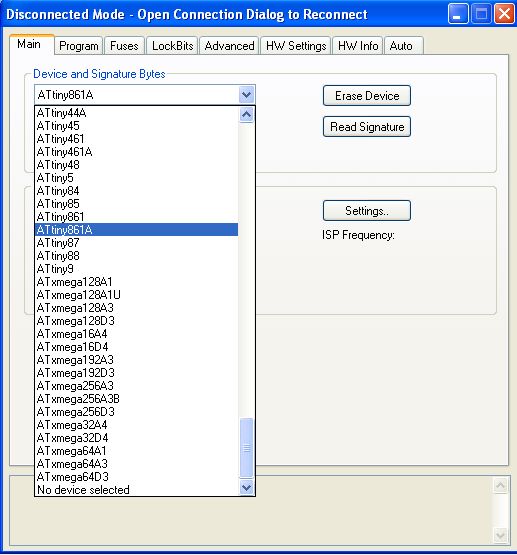This screenshot has height=555, width=517.
Task: Switch to the HW Info tab
Action: tap(358, 46)
